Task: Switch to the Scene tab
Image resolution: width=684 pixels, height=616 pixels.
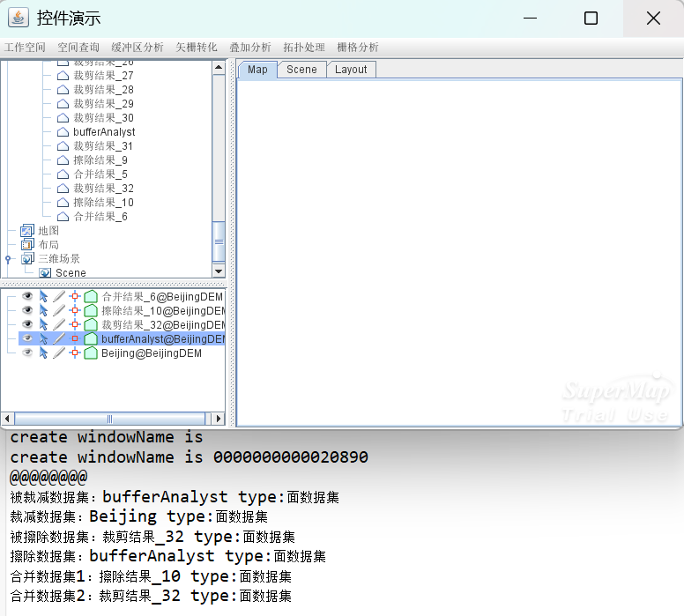Action: pos(301,70)
